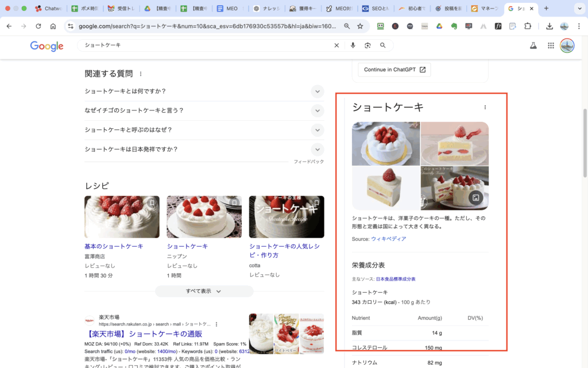
Task: Open the black K extension icon
Action: click(x=395, y=26)
